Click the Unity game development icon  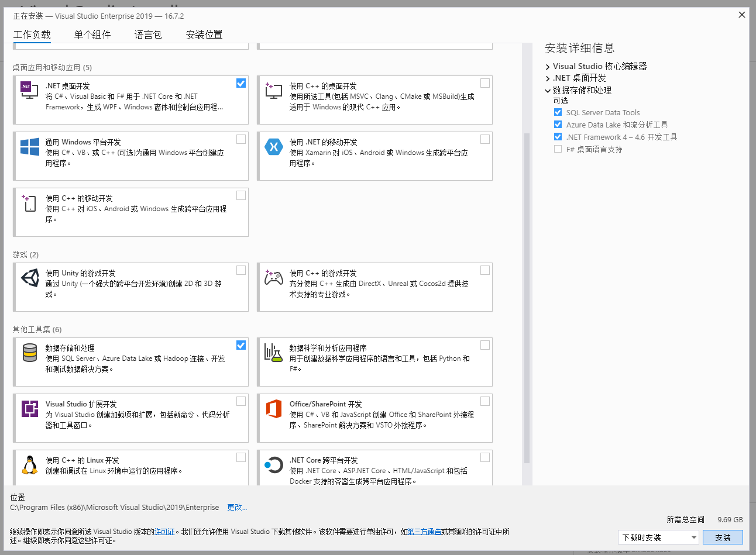click(29, 277)
